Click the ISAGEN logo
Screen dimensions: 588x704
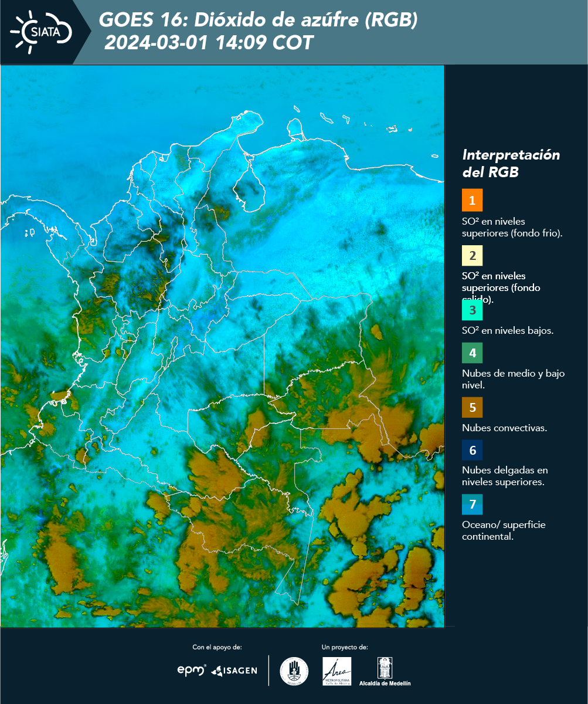(x=234, y=670)
